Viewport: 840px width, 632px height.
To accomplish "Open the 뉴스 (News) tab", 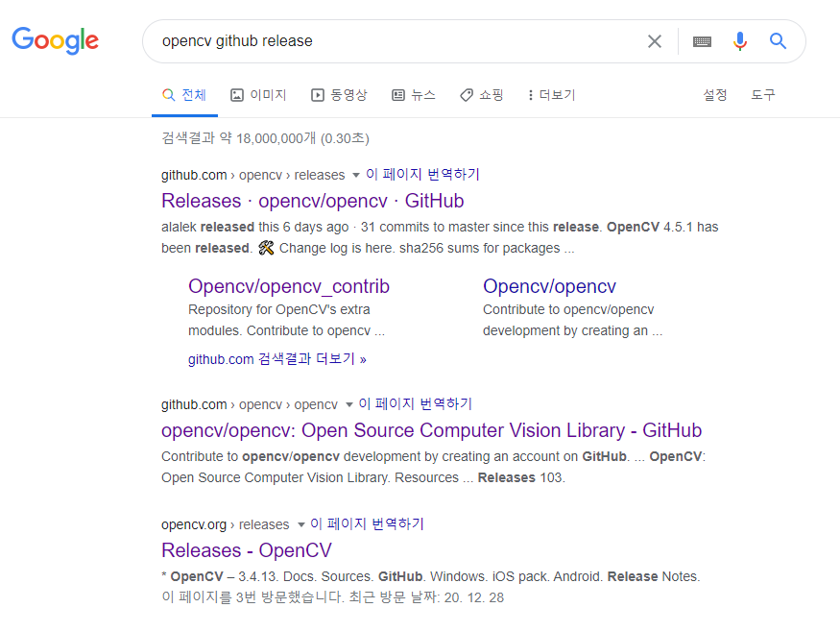I will [x=414, y=95].
